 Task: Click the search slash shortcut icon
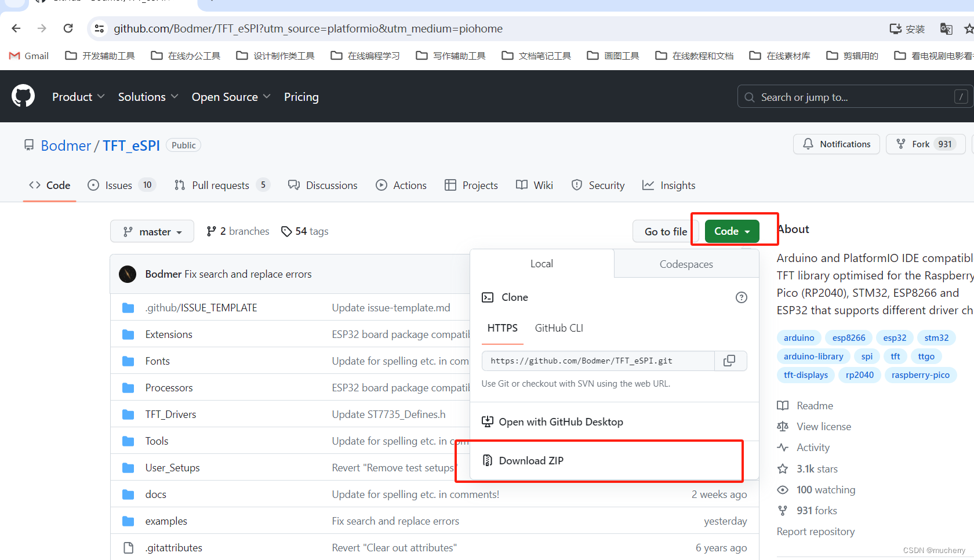(961, 97)
